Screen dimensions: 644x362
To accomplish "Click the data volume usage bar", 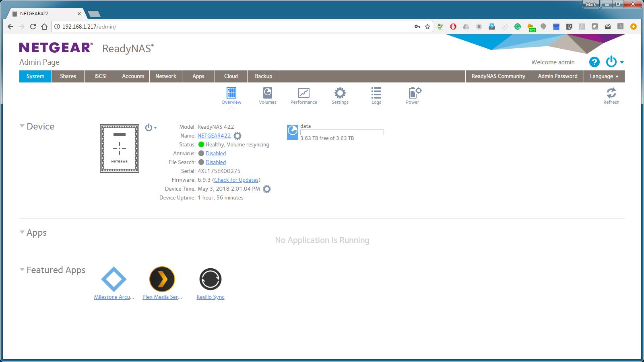I will point(342,132).
